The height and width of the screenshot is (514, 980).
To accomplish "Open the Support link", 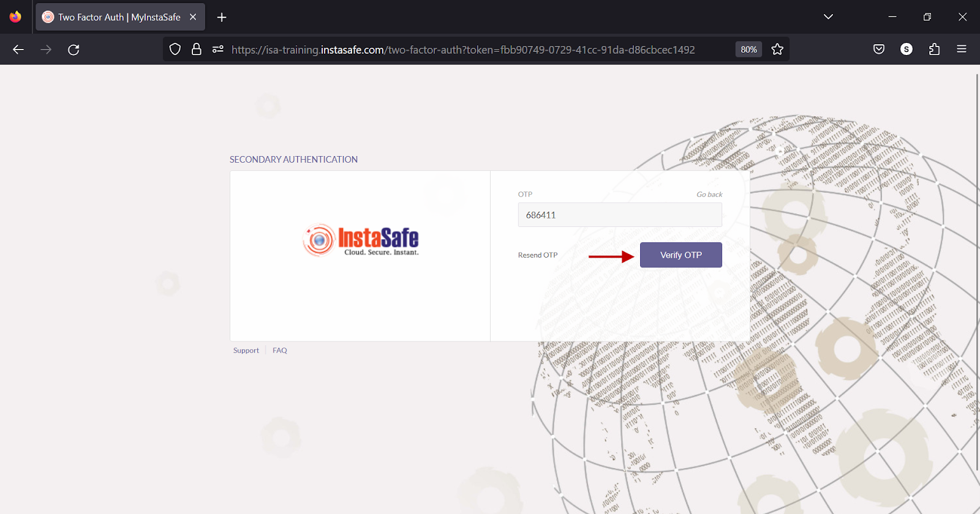I will tap(246, 351).
